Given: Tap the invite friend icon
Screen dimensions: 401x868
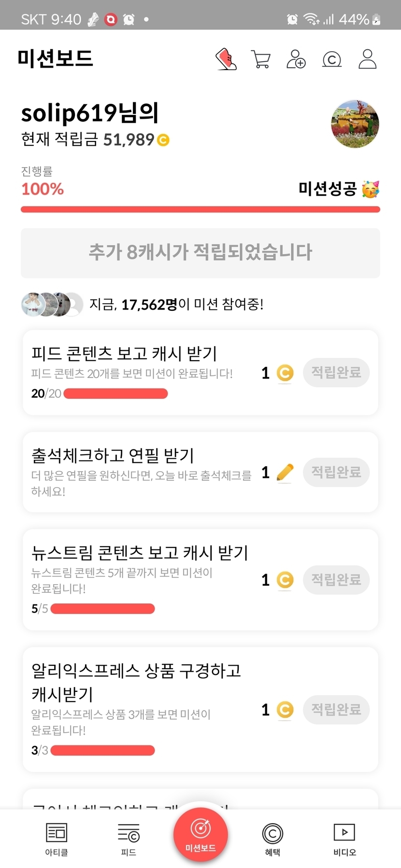Looking at the screenshot, I should click(x=296, y=59).
